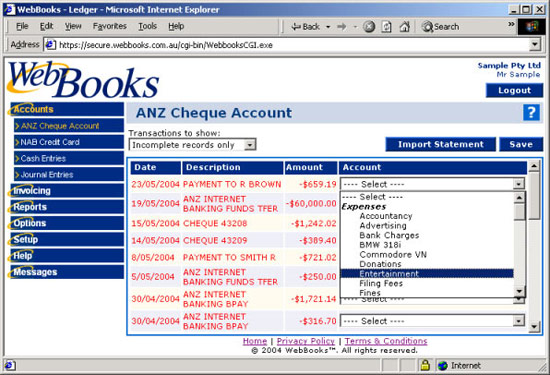The width and height of the screenshot is (550, 375).
Task: Open the Terms & Conditions link
Action: 385,341
